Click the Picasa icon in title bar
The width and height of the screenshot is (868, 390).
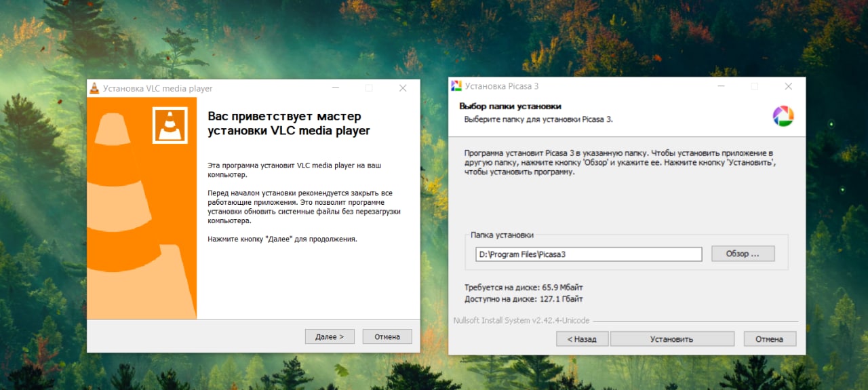point(456,86)
